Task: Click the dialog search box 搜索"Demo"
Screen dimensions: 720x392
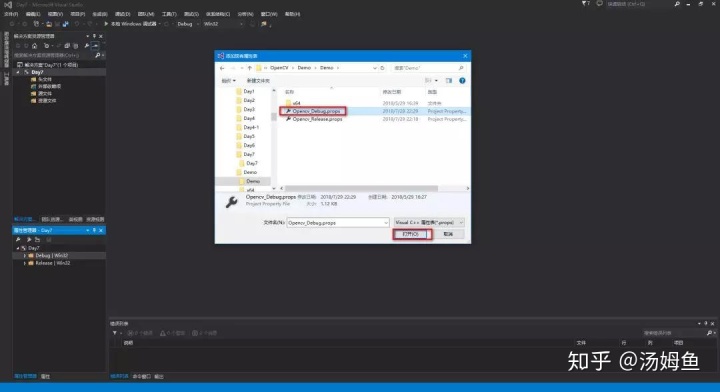Action: pyautogui.click(x=428, y=68)
